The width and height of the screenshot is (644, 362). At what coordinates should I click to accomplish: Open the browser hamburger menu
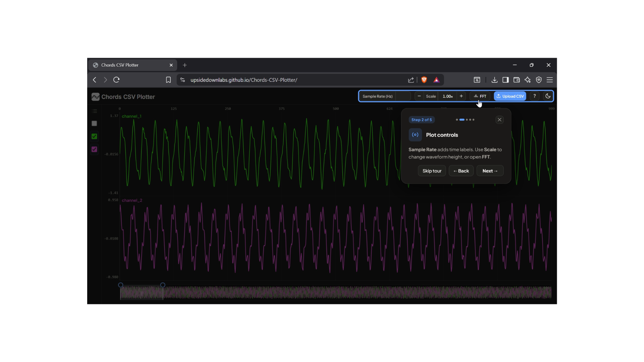point(550,80)
